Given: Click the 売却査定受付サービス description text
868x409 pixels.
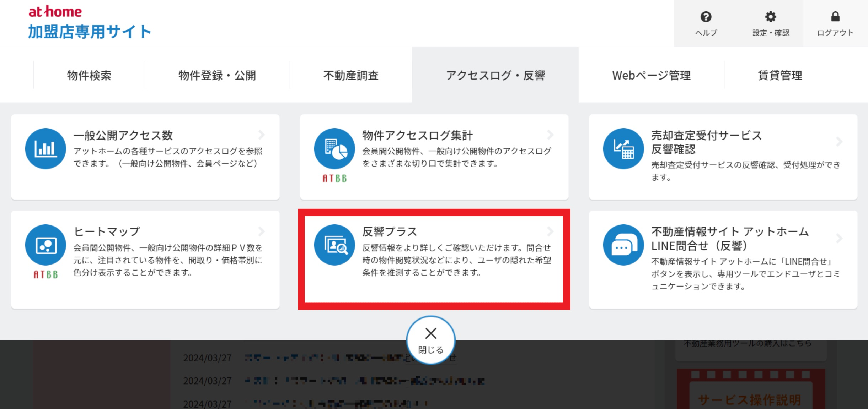Looking at the screenshot, I should (746, 171).
